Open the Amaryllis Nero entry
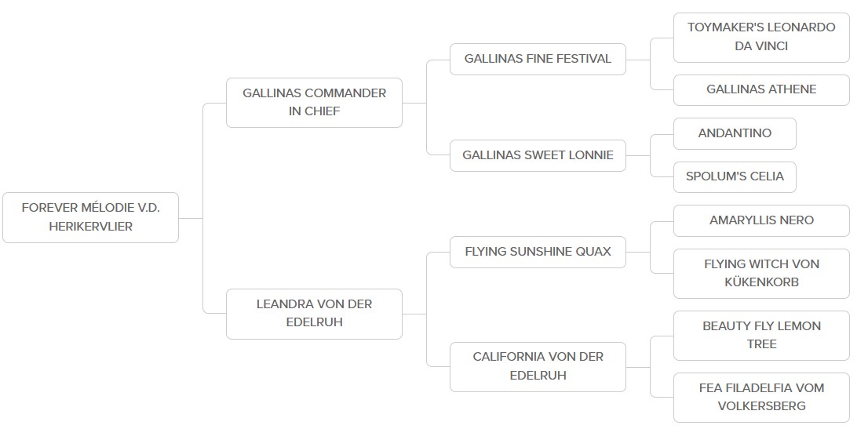This screenshot has width=868, height=429. click(761, 220)
